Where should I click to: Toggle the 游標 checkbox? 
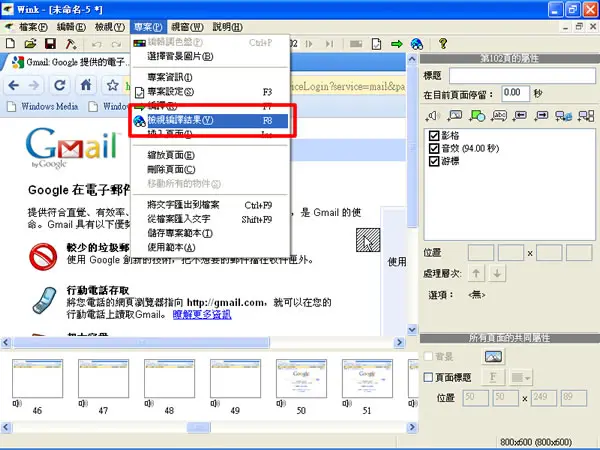434,161
